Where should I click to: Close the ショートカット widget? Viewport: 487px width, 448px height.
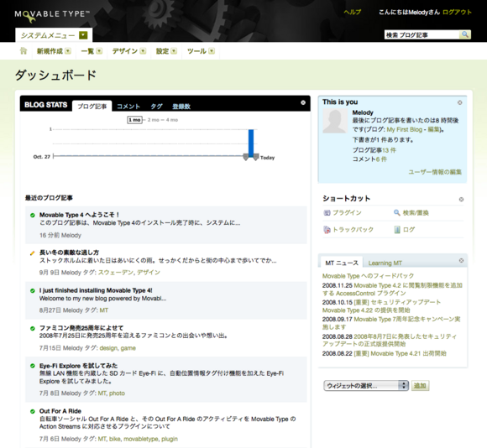[x=461, y=199]
